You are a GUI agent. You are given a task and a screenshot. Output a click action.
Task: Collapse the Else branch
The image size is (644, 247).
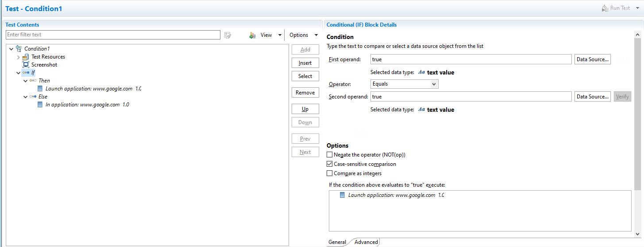25,97
